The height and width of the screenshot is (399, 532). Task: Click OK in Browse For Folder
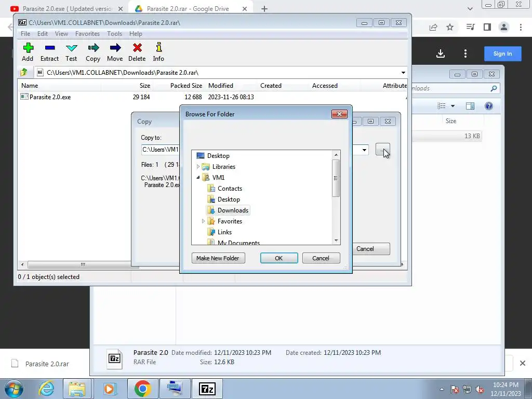(279, 258)
